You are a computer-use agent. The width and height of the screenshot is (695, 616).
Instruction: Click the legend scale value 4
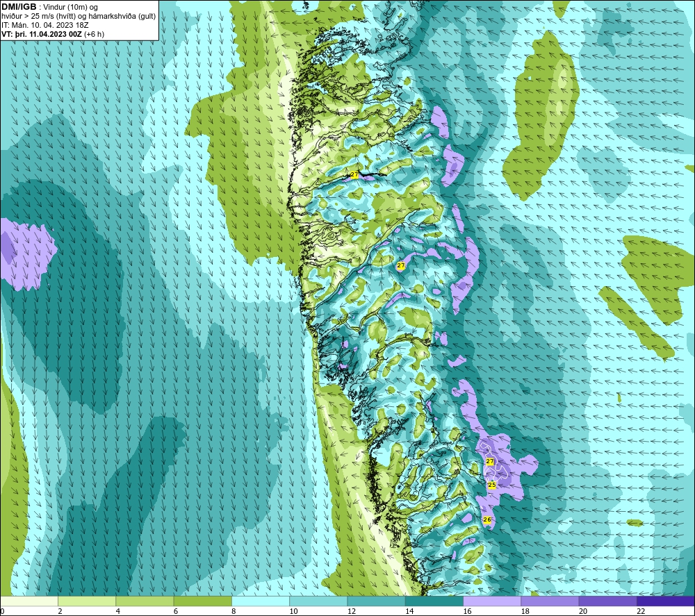click(x=118, y=611)
